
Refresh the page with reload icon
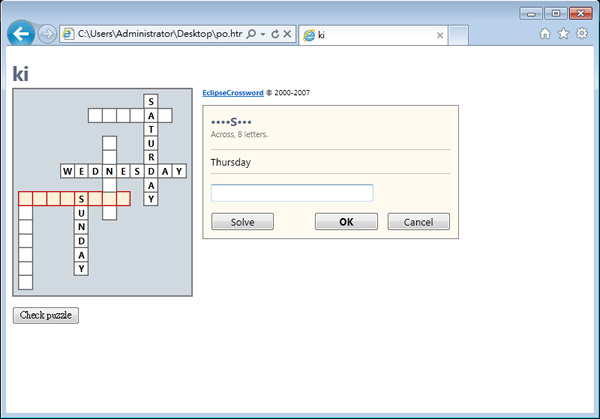(x=275, y=34)
